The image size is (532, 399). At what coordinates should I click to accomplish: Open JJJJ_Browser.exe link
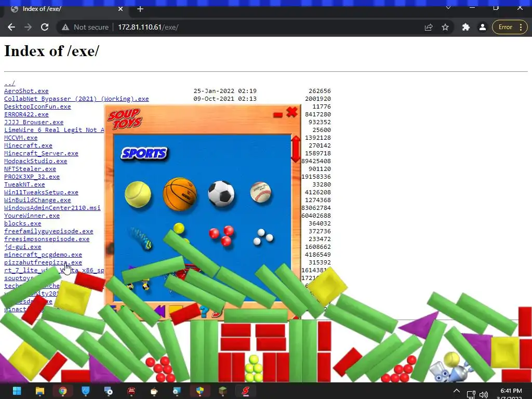pyautogui.click(x=34, y=122)
